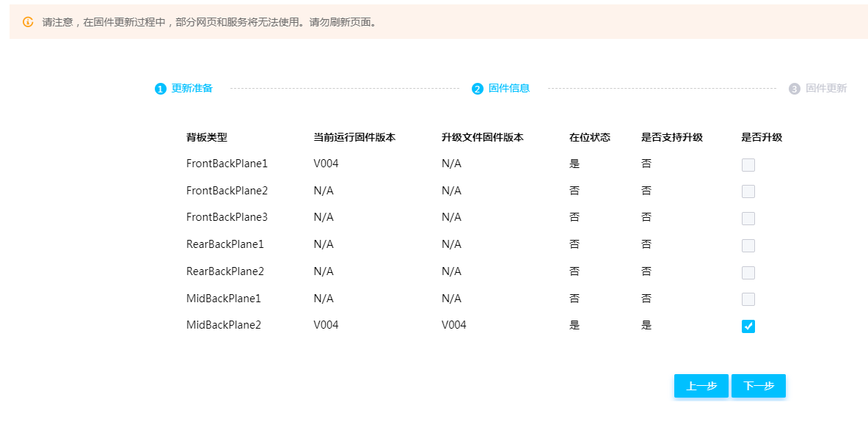Screen dimensions: 868x424
Task: Tick the RearBackPlane1 upgrade checkbox
Action: coord(748,246)
